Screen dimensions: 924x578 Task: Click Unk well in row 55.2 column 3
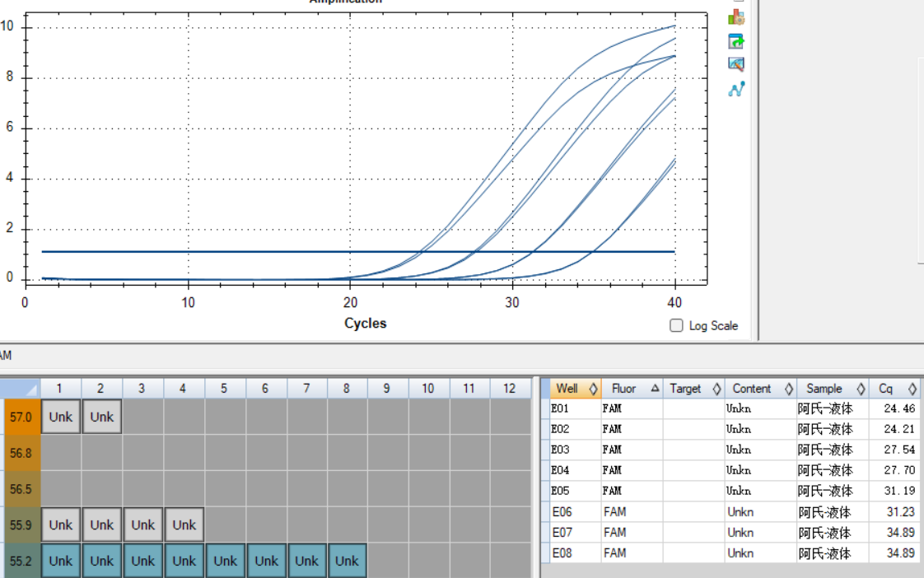143,561
